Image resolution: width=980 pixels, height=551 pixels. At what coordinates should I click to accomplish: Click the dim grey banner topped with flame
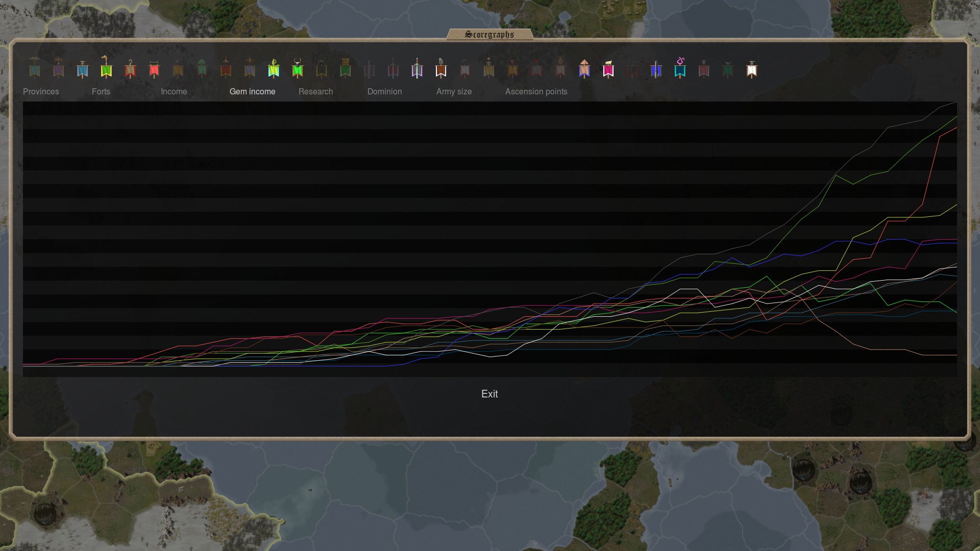pos(560,68)
